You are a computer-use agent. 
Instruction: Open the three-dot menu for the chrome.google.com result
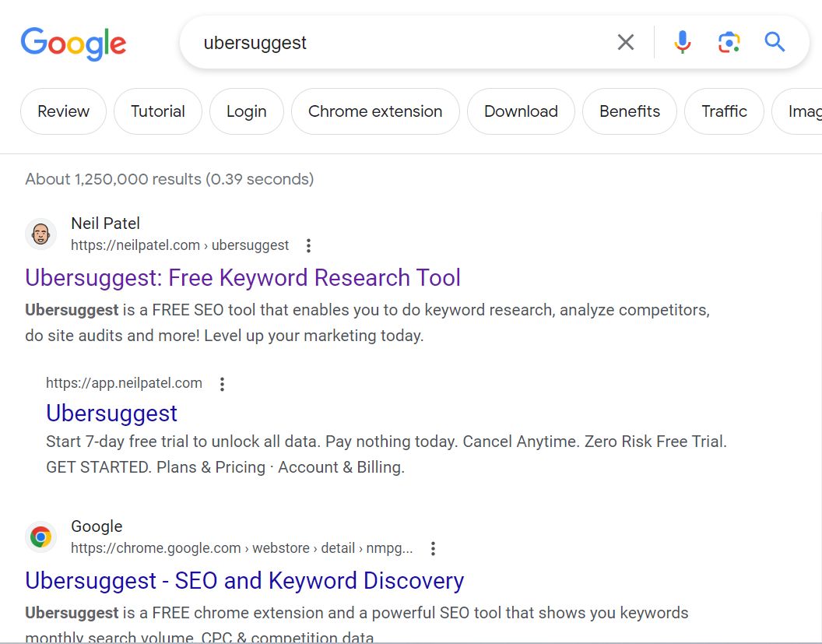(x=433, y=548)
